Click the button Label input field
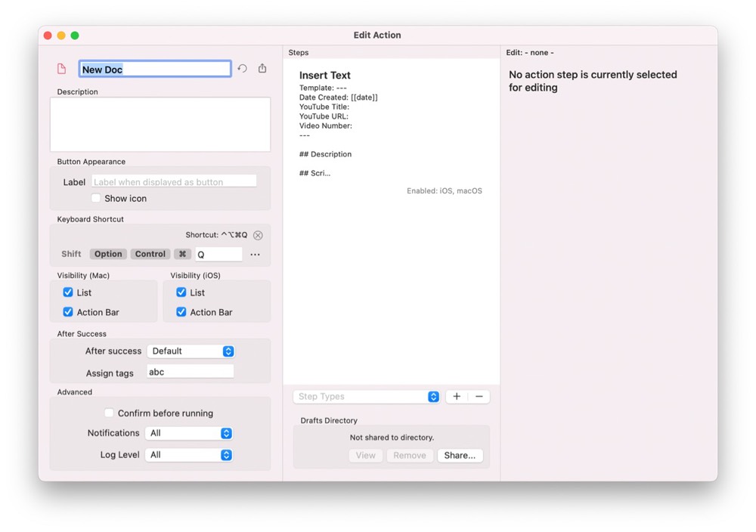Viewport: 756px width, 532px height. point(174,181)
